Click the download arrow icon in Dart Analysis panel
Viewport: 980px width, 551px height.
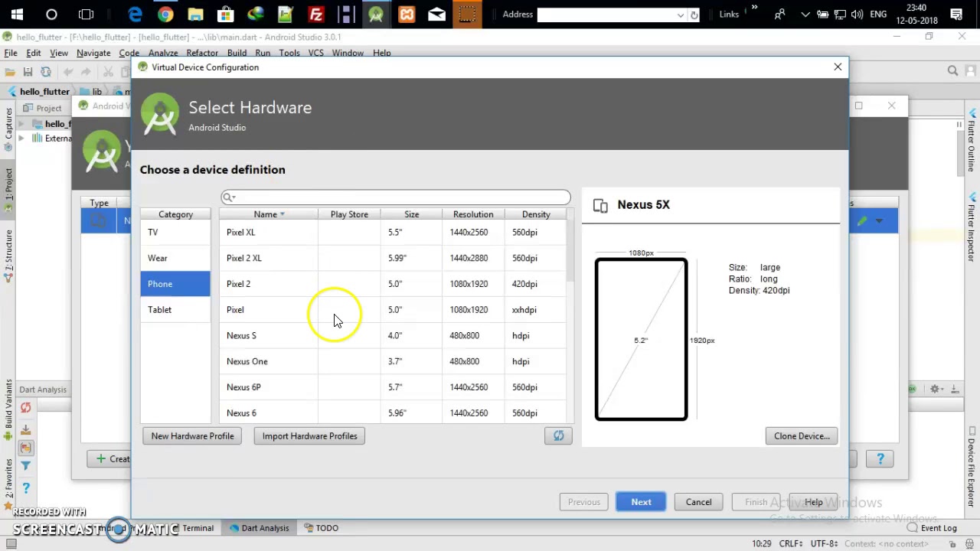tap(25, 429)
